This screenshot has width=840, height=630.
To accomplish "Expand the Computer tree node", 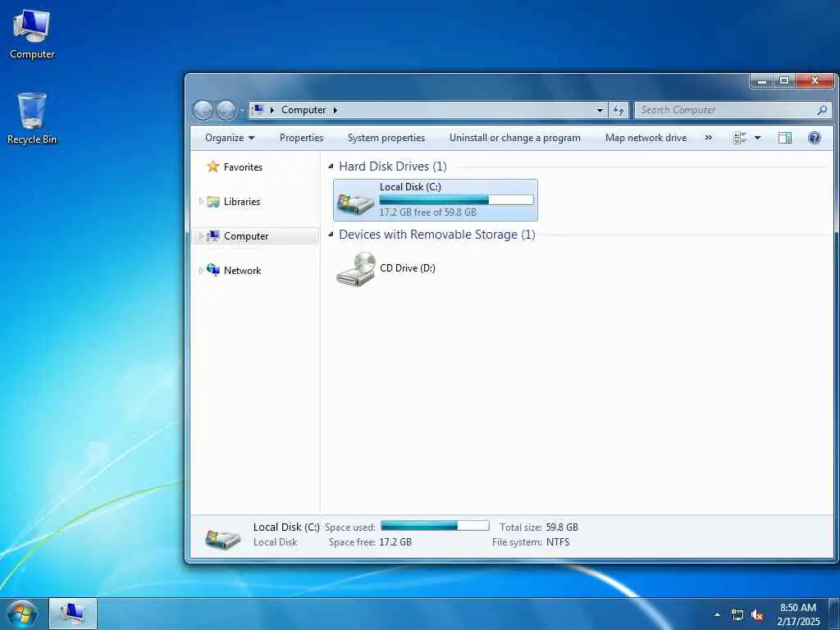I will pos(201,235).
